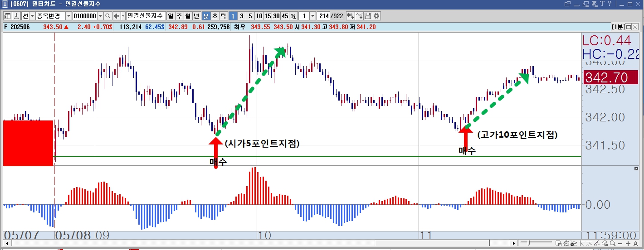Open the dropdown next to code 0100000
The height and width of the screenshot is (250, 644).
(100, 16)
